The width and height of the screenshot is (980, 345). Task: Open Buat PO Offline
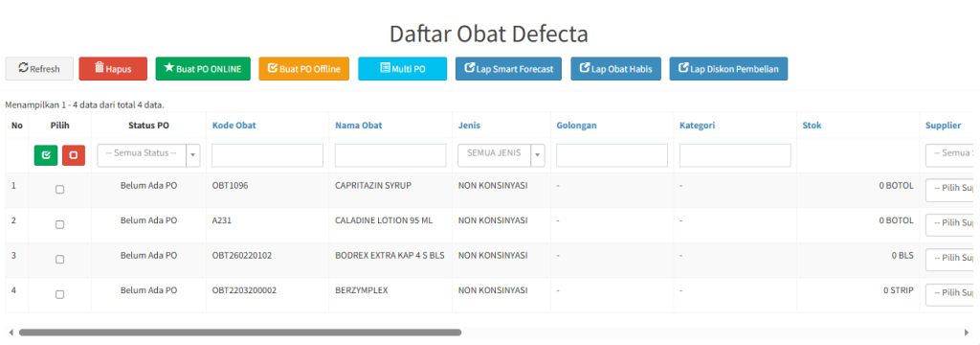click(303, 69)
